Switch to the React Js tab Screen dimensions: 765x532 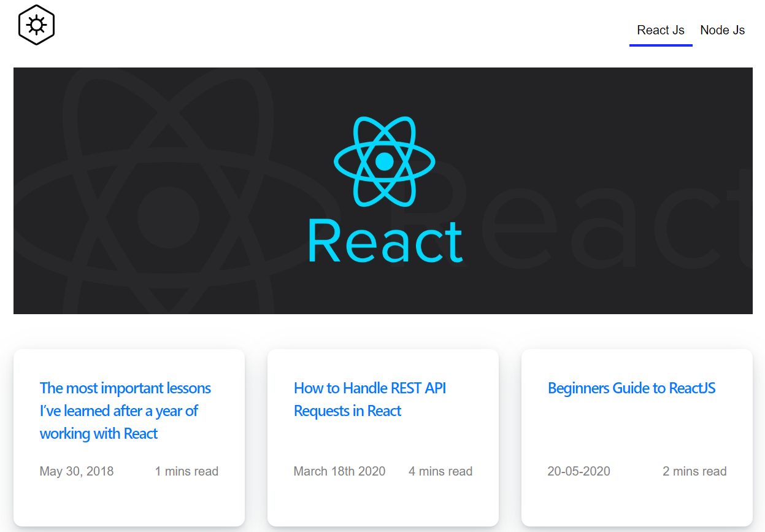pos(661,30)
